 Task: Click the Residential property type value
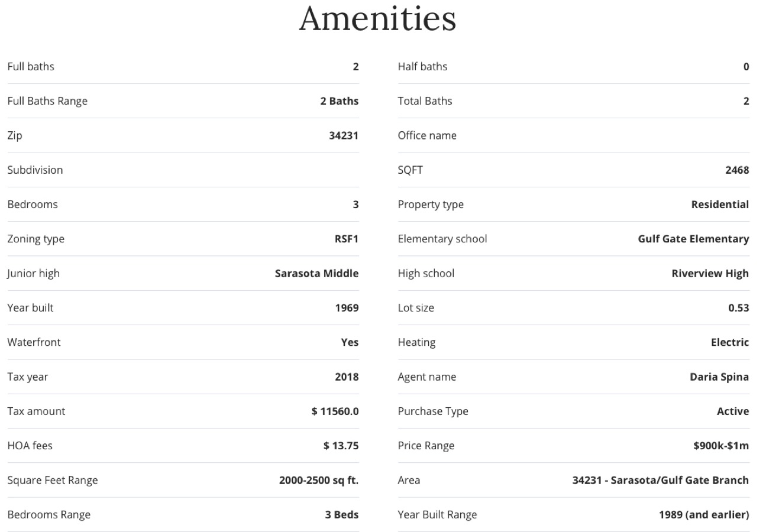click(719, 205)
